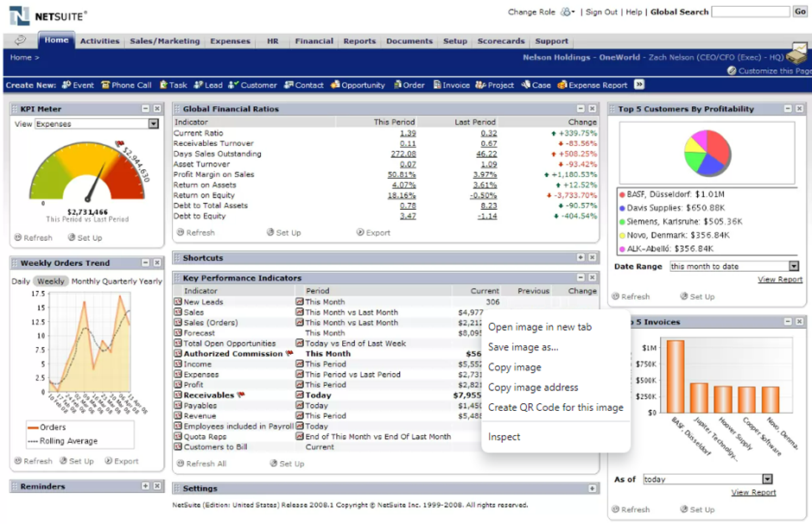This screenshot has width=812, height=524.
Task: Create a new Case
Action: pyautogui.click(x=536, y=85)
